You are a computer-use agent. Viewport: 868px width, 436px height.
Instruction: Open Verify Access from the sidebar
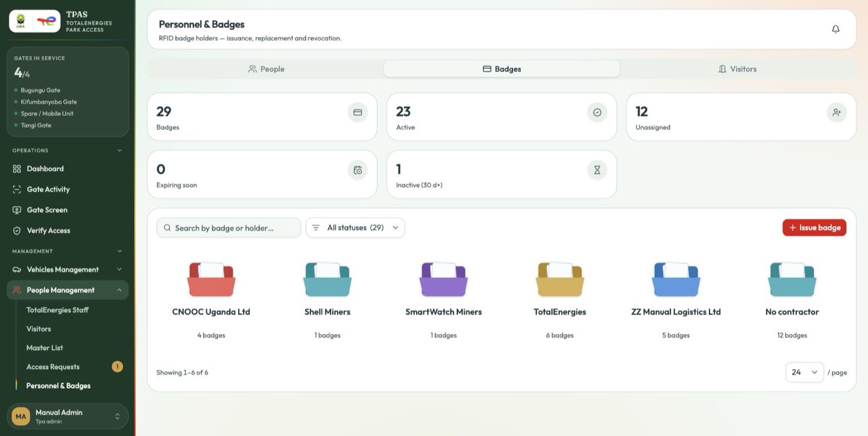click(68, 230)
